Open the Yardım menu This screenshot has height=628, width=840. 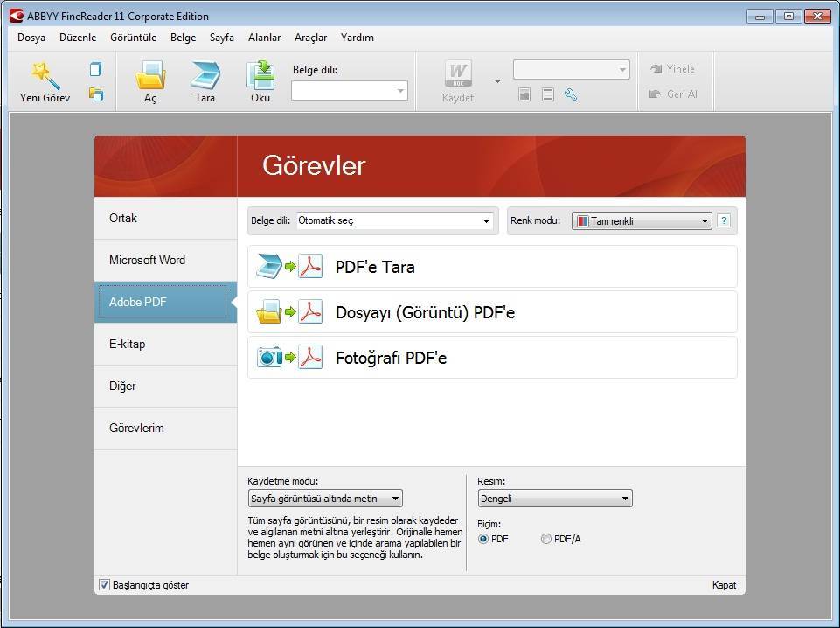[x=358, y=38]
